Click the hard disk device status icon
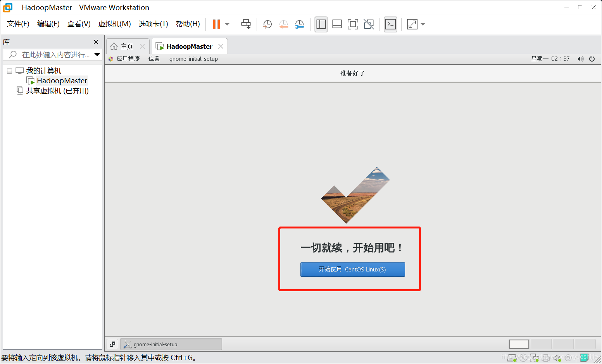Image resolution: width=602 pixels, height=364 pixels. point(512,358)
